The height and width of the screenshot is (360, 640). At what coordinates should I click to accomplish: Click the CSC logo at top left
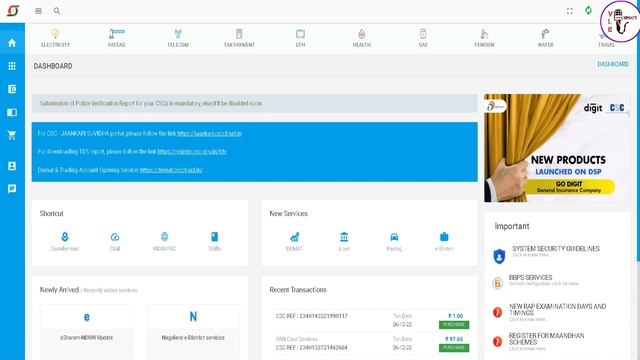[13, 10]
